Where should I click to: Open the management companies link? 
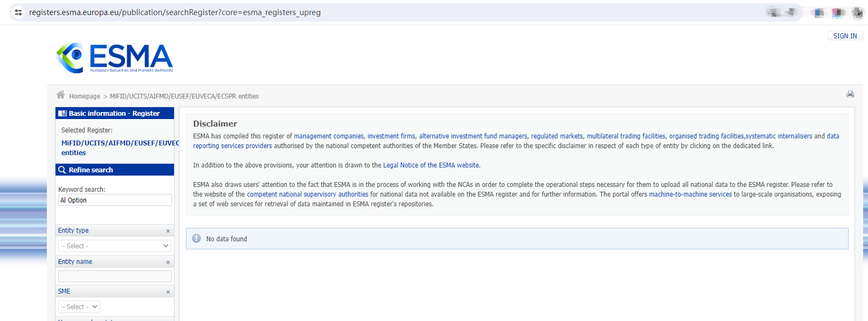pos(329,136)
